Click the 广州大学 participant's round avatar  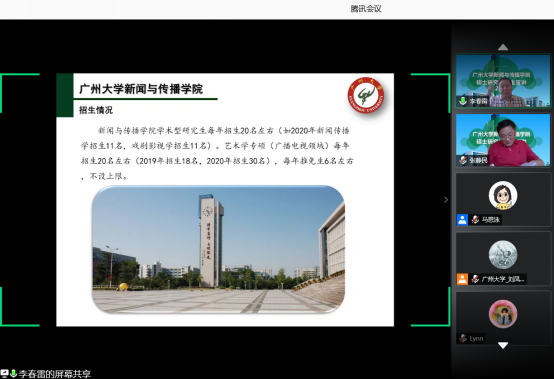(x=503, y=255)
